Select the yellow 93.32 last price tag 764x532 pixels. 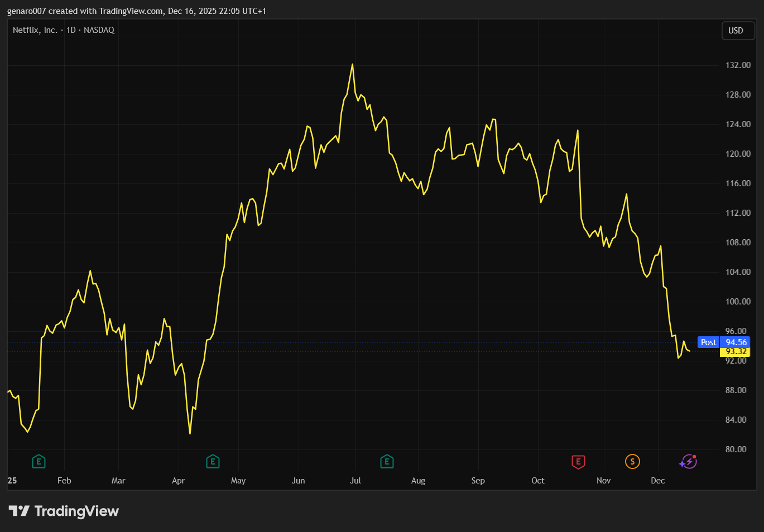pos(736,352)
